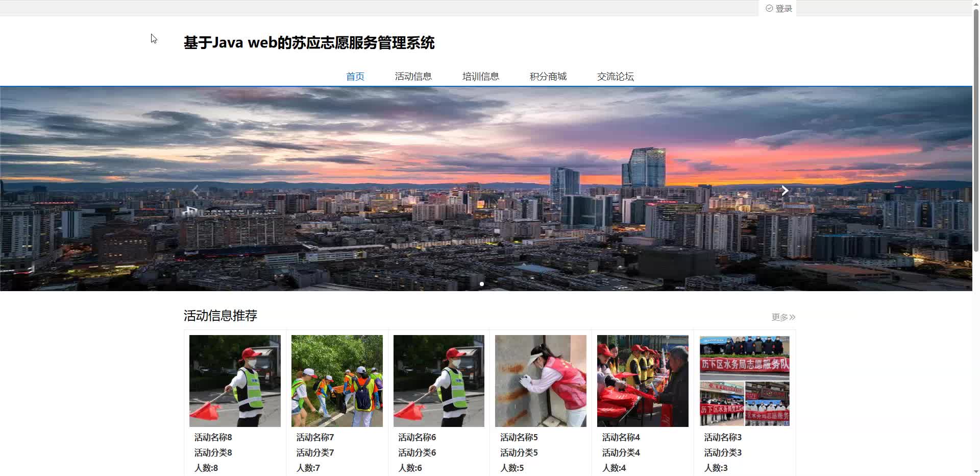This screenshot has height=476, width=980.
Task: Click the 活动名称4 title text
Action: click(621, 437)
